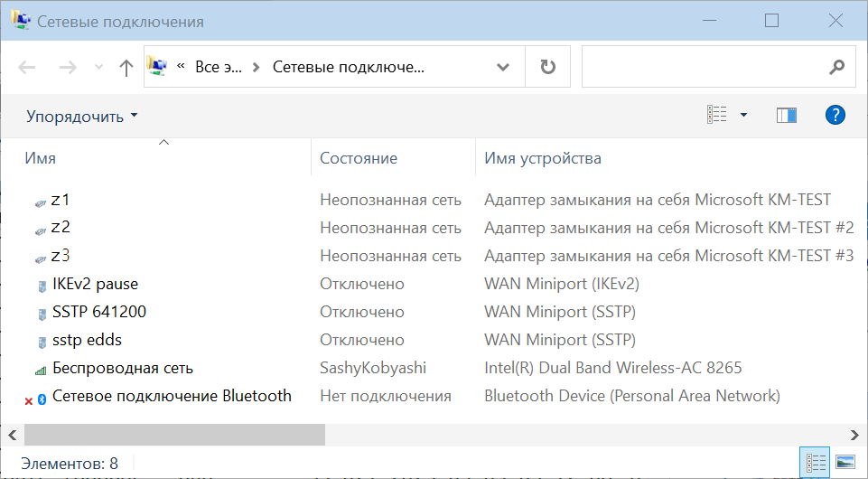Viewport: 868px width, 479px height.
Task: Click Сетевые подключе... breadcrumb segment
Action: [349, 67]
